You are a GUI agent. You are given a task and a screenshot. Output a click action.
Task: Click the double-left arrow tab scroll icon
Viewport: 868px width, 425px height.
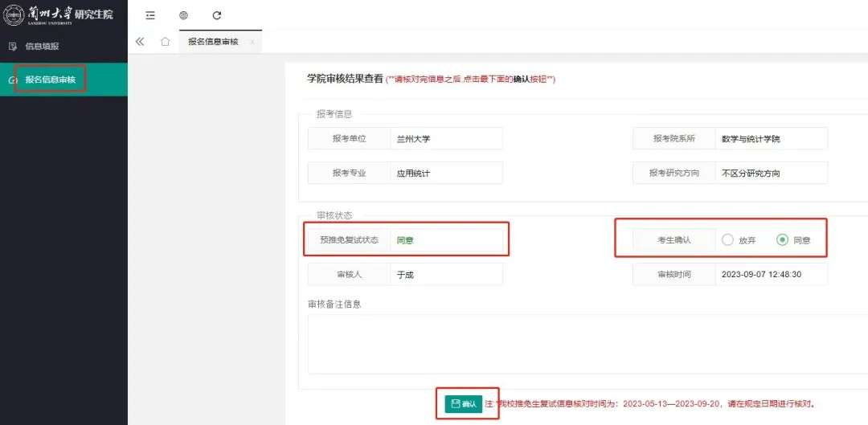(x=140, y=42)
